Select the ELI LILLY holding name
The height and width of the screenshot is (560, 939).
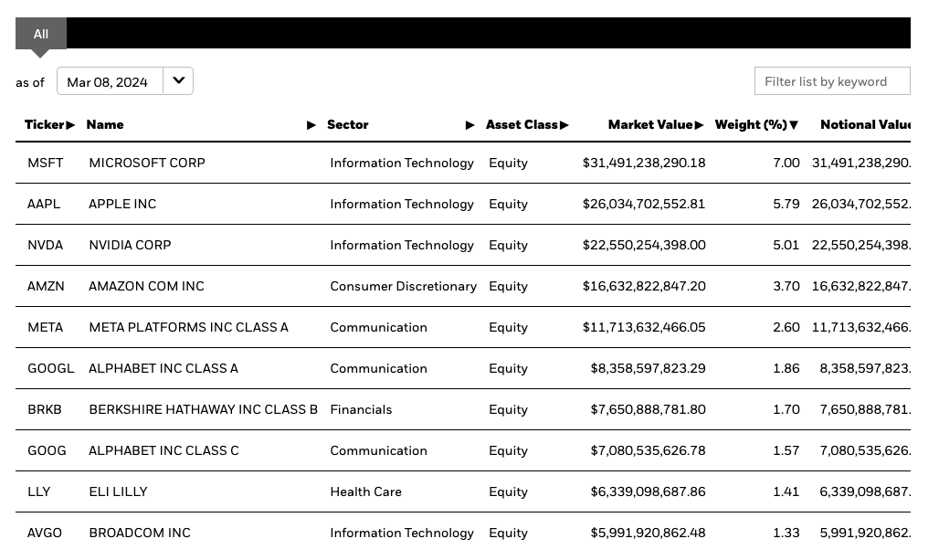118,491
